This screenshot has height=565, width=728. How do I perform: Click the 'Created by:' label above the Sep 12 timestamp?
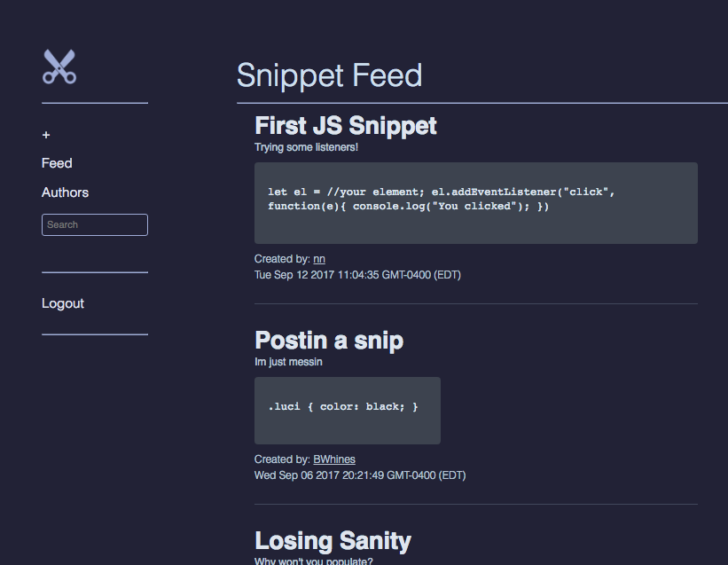coord(282,259)
